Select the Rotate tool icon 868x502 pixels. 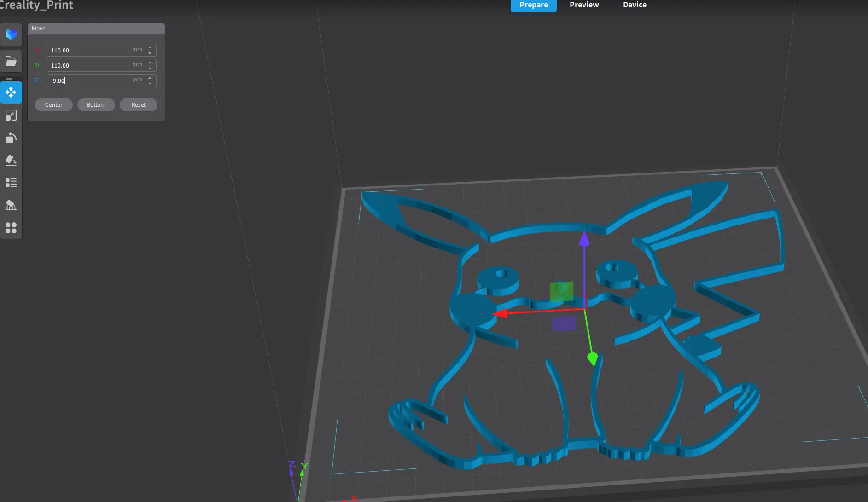coord(11,138)
